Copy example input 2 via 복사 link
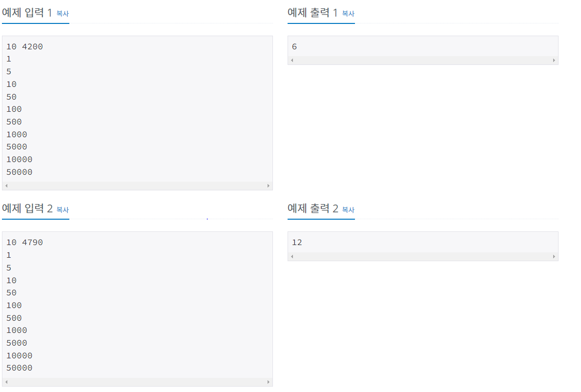 [x=62, y=210]
